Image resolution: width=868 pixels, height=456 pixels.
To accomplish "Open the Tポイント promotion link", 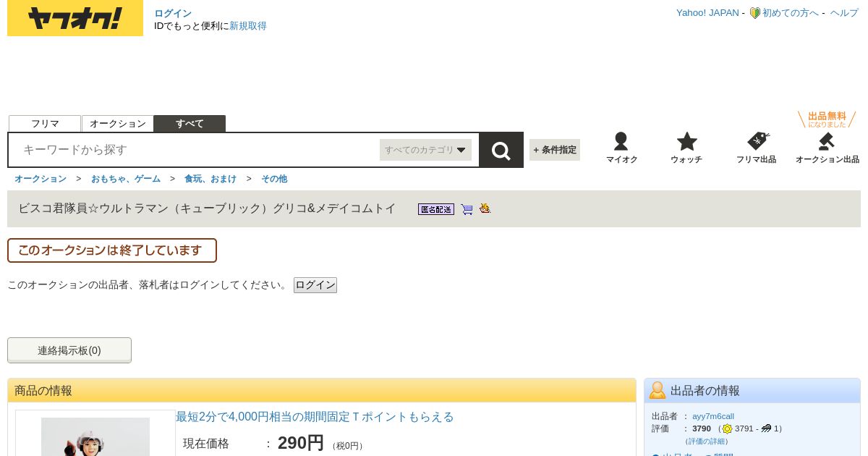I will (315, 417).
